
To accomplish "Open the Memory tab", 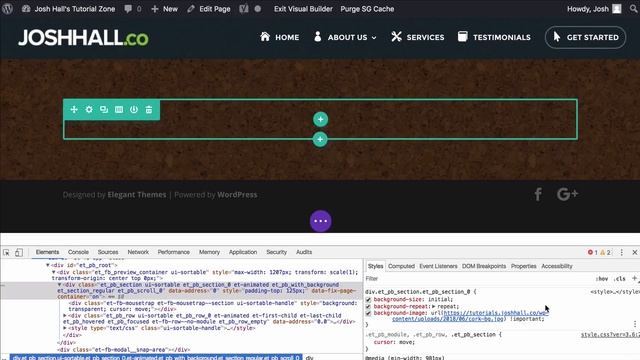I will [x=209, y=252].
